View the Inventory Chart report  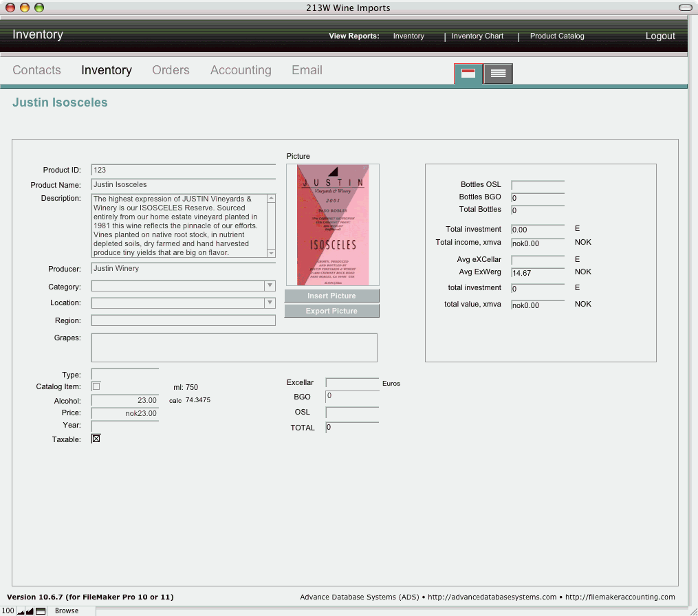(x=477, y=36)
